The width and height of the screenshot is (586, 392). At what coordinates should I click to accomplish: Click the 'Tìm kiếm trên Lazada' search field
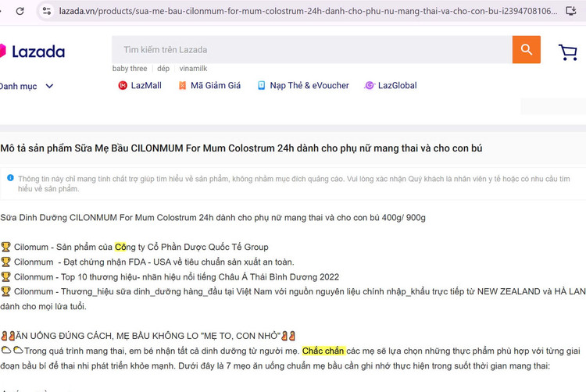pos(313,50)
